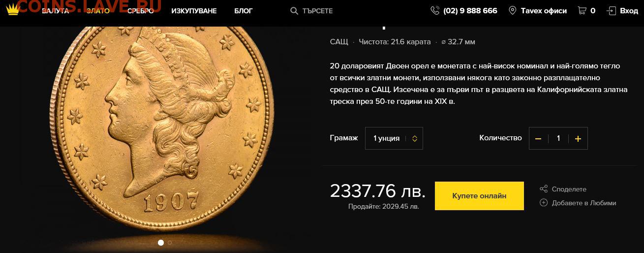The image size is (644, 253).
Task: Open the Изкупуване menu item
Action: click(194, 11)
